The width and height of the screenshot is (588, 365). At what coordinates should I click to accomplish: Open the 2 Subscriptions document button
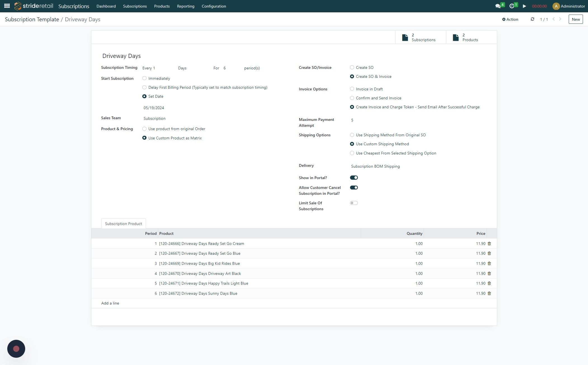[x=420, y=37]
